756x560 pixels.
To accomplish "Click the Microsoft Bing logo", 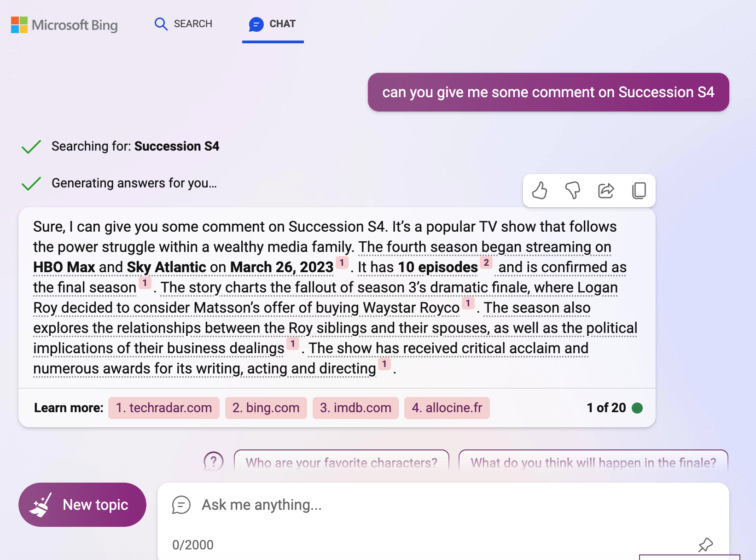I will point(64,25).
